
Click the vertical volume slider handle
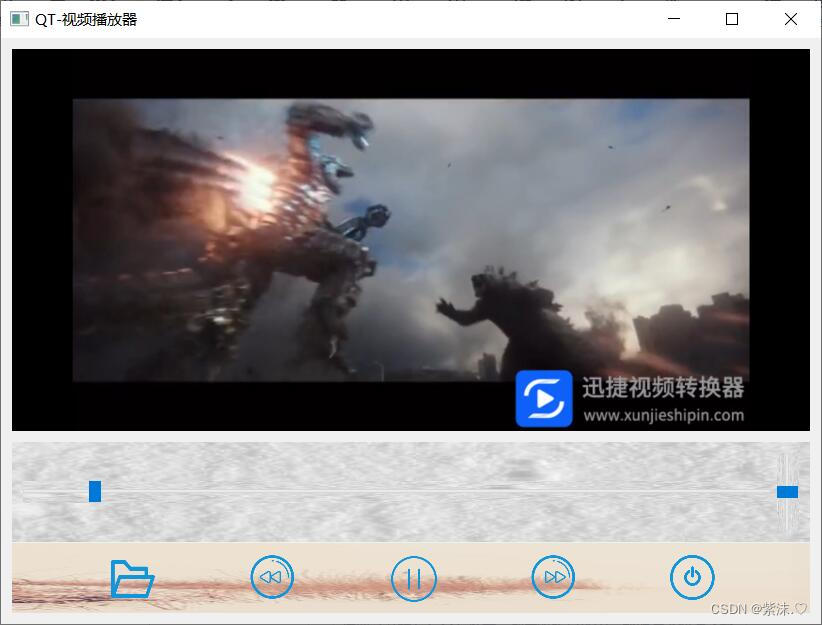click(x=787, y=492)
